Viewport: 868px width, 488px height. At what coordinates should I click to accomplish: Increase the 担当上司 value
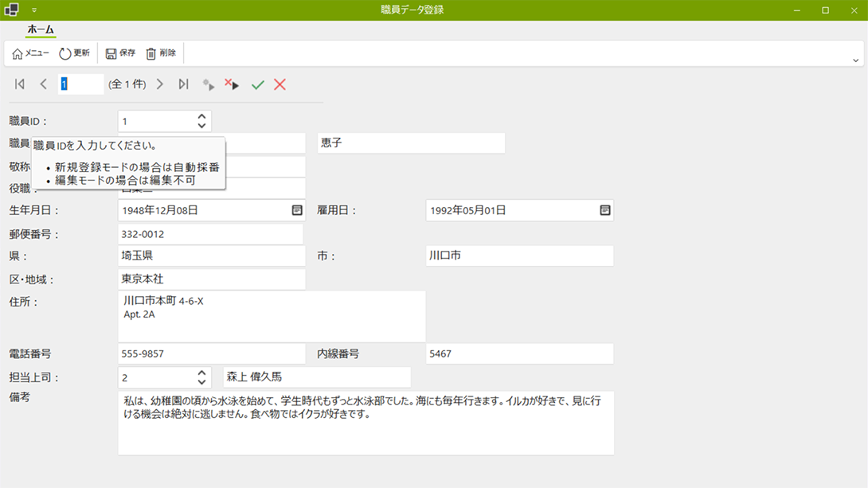point(201,373)
